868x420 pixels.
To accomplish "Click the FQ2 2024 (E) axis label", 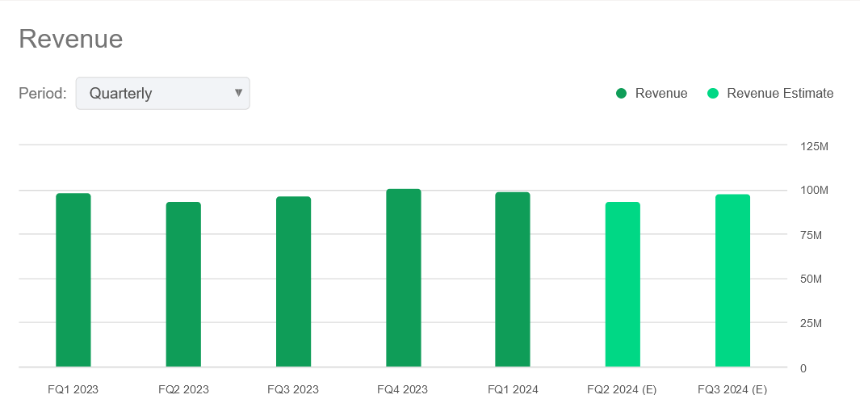I will 622,389.
